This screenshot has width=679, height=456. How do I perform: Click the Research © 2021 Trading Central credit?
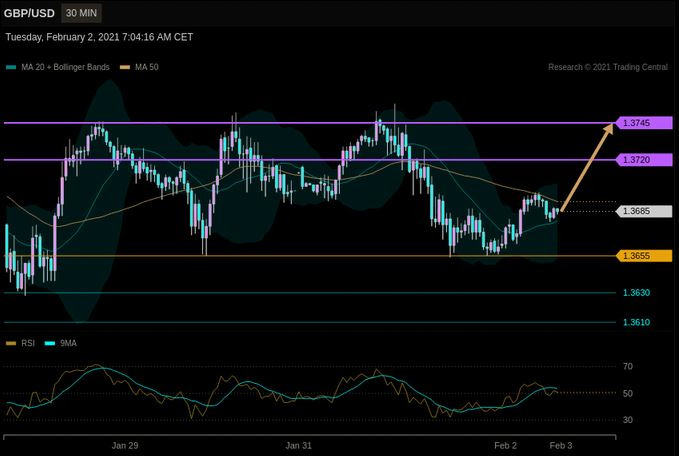click(608, 67)
